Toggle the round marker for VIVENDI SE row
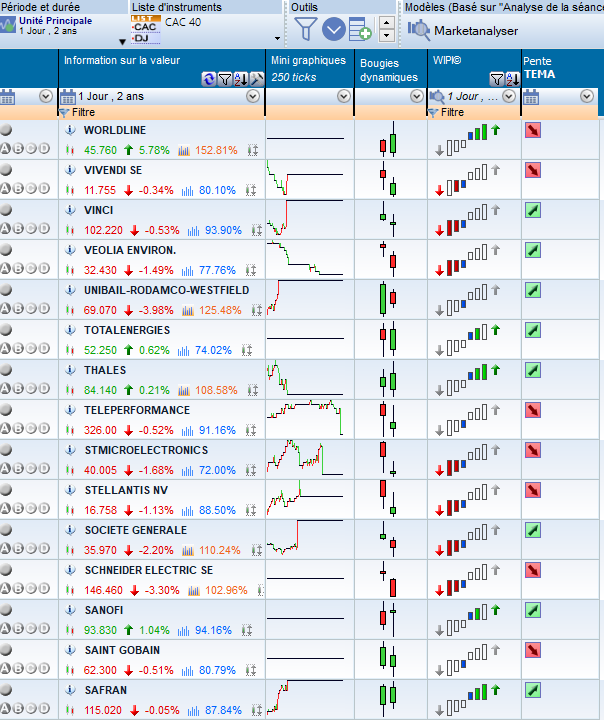604x722 pixels. [6, 170]
